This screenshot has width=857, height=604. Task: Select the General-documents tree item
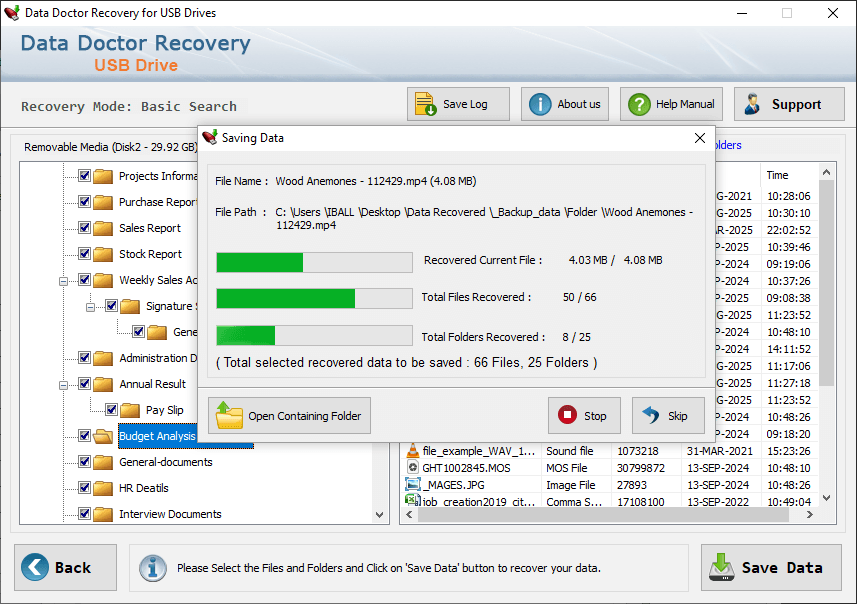[x=166, y=462]
